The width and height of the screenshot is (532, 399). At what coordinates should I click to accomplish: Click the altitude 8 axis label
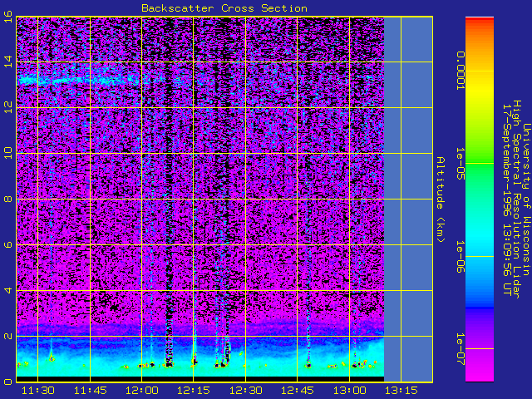coord(8,199)
